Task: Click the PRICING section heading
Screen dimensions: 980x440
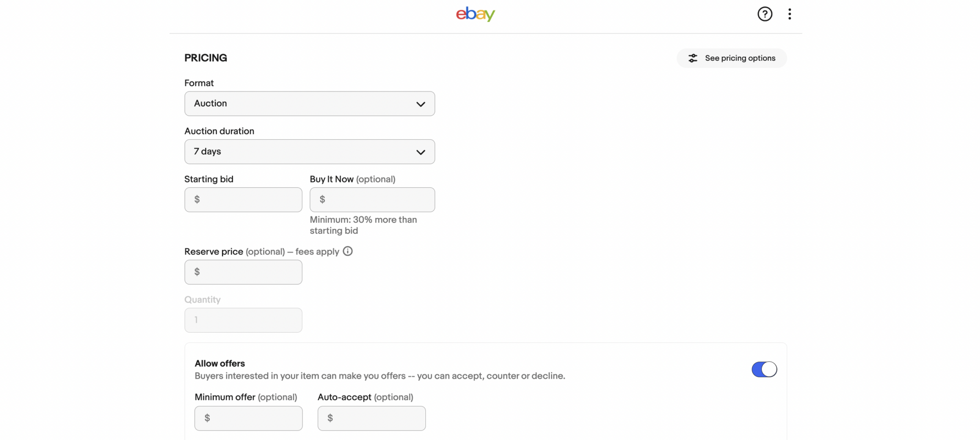Action: pos(205,57)
